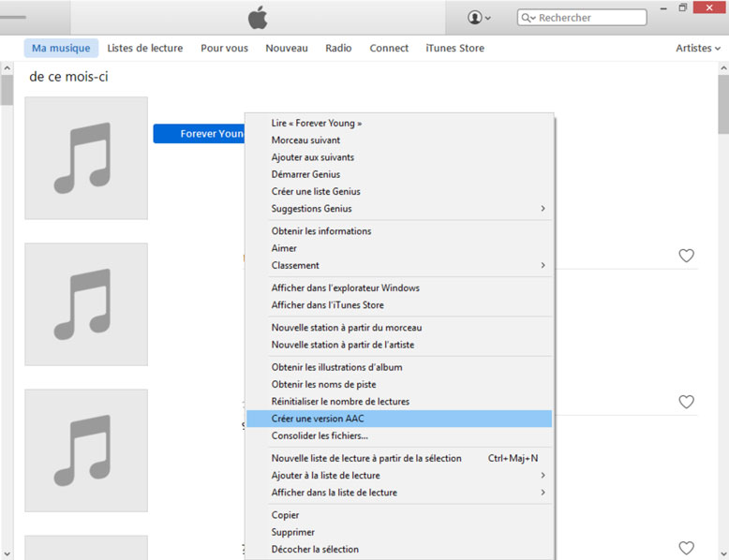The image size is (729, 560).
Task: Expand Ajouter à la liste de lecture
Action: click(399, 476)
